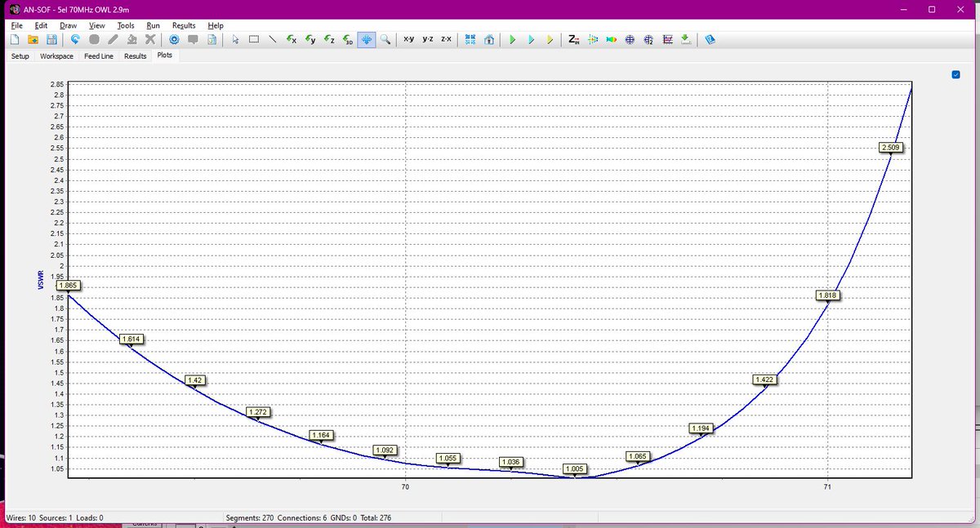Open the Help book icon
This screenshot has width=980, height=528.
710,38
